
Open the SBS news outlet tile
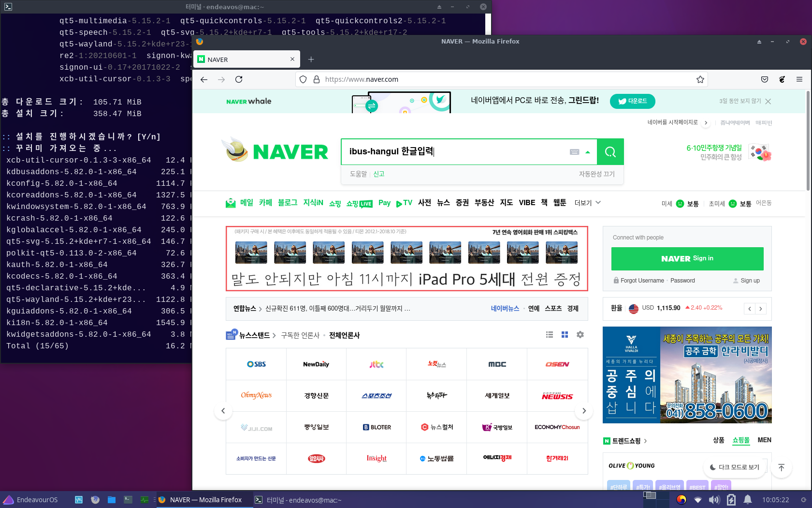pos(256,364)
